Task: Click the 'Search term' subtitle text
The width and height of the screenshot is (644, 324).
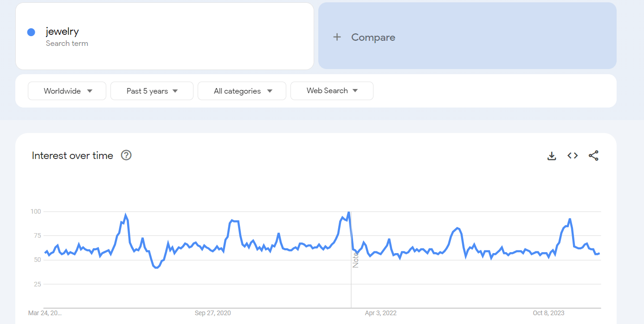Action: point(67,44)
